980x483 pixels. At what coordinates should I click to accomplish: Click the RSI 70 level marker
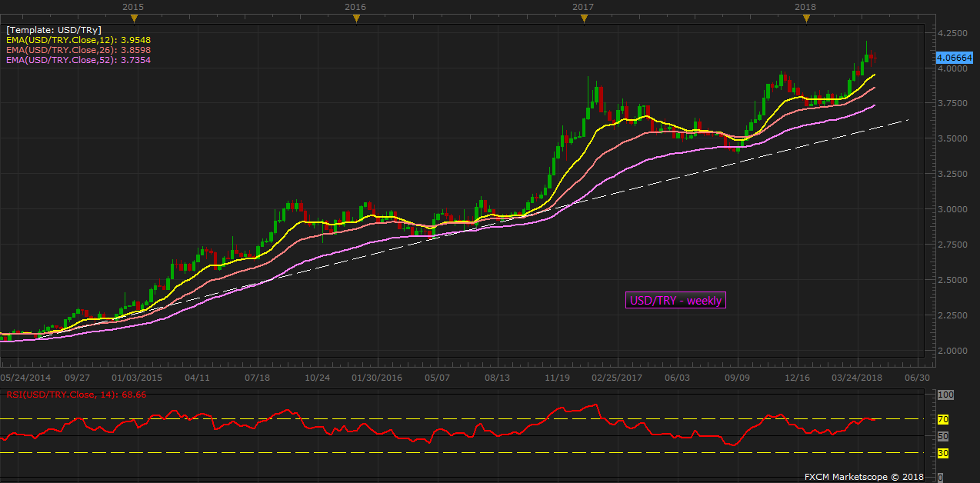click(942, 420)
